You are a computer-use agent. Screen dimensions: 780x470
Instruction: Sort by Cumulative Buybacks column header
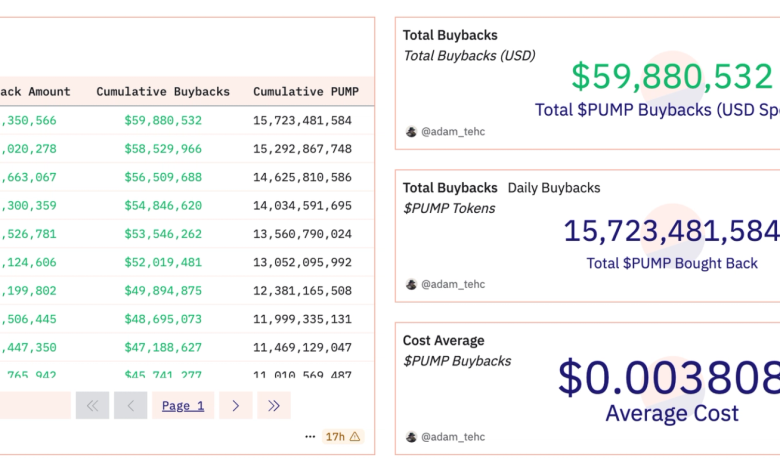(x=163, y=92)
